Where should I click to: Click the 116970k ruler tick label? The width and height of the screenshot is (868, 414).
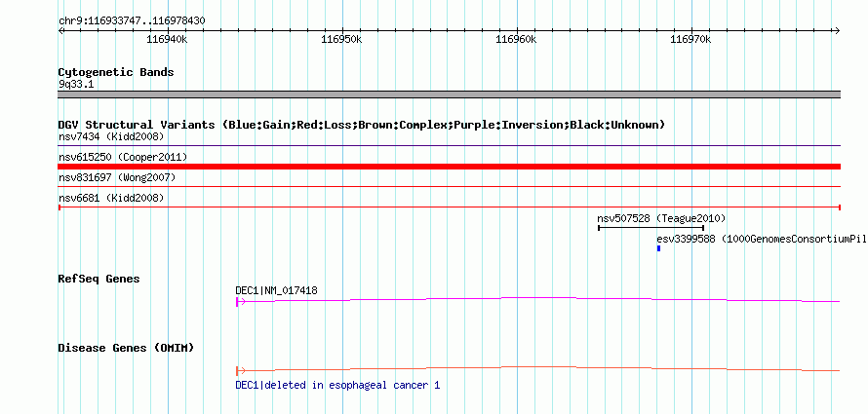point(690,40)
